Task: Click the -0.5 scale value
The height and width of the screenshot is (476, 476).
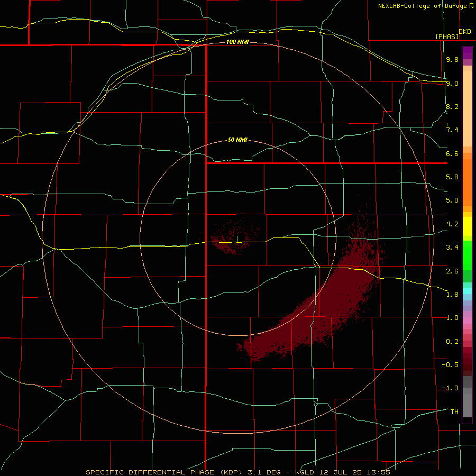Action: click(x=450, y=365)
